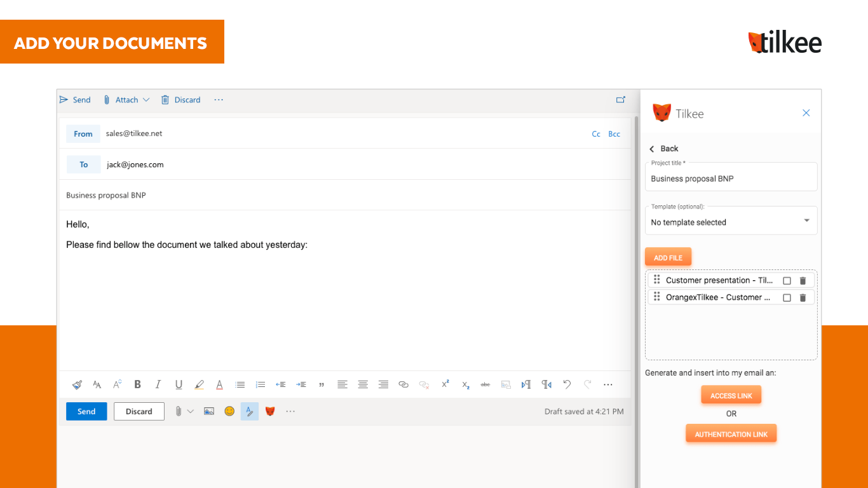Click the From button

tap(83, 133)
